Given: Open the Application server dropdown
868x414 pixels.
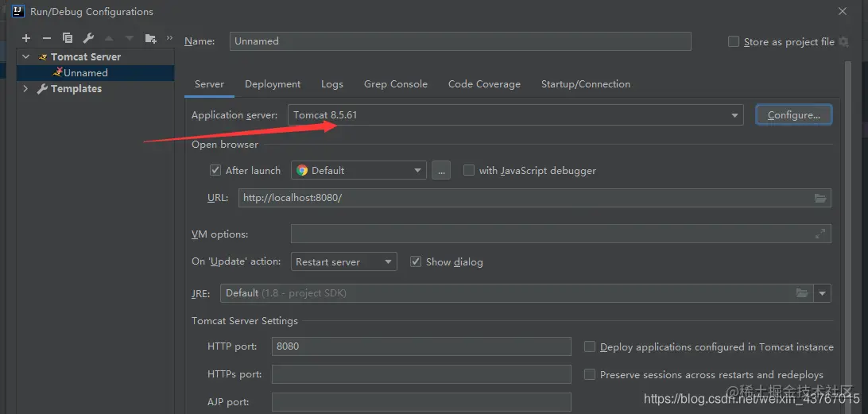Looking at the screenshot, I should 515,115.
